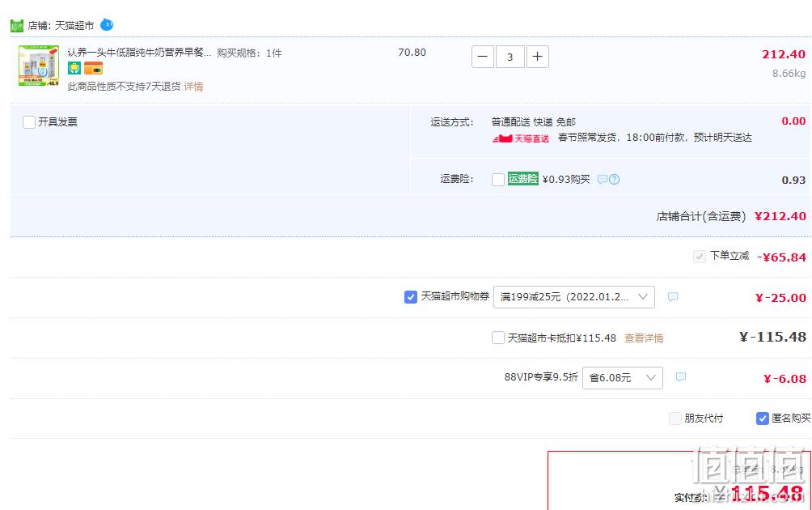Open 详情 link about 7-day return
This screenshot has width=812, height=510.
click(x=193, y=86)
